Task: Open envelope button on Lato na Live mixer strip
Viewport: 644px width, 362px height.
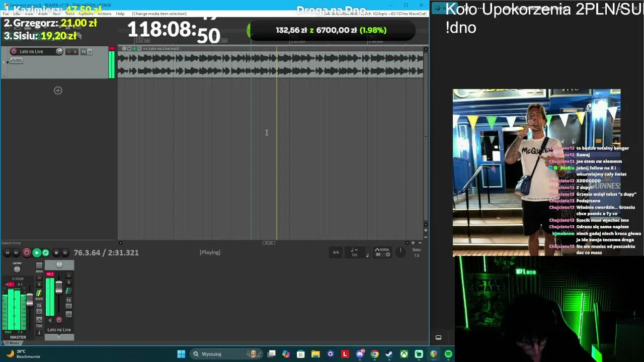Action: tap(69, 314)
